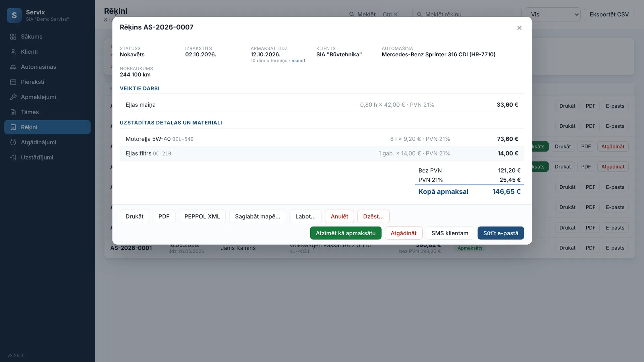Export invoice as PEPPOL XML
This screenshot has height=362, width=644.
[202, 217]
